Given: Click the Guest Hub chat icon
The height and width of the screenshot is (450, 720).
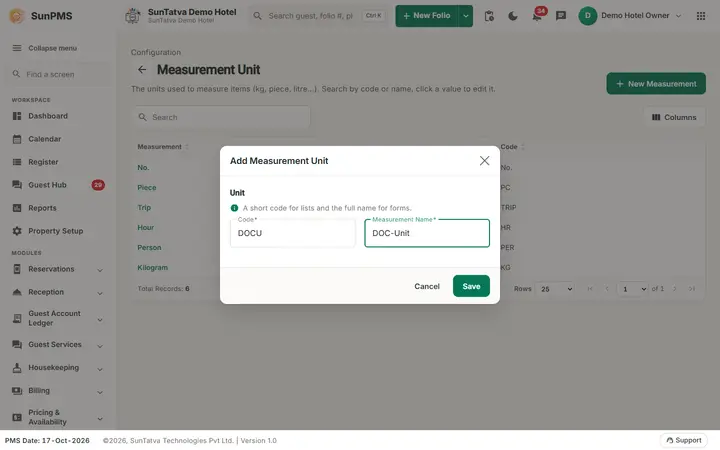Looking at the screenshot, I should [x=17, y=185].
